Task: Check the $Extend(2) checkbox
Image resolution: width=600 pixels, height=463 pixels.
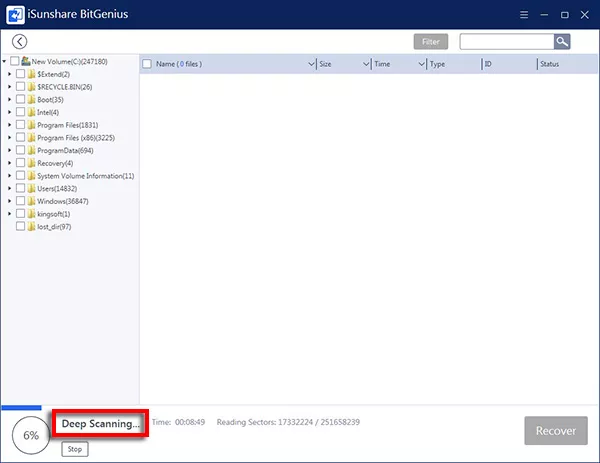Action: (x=21, y=74)
